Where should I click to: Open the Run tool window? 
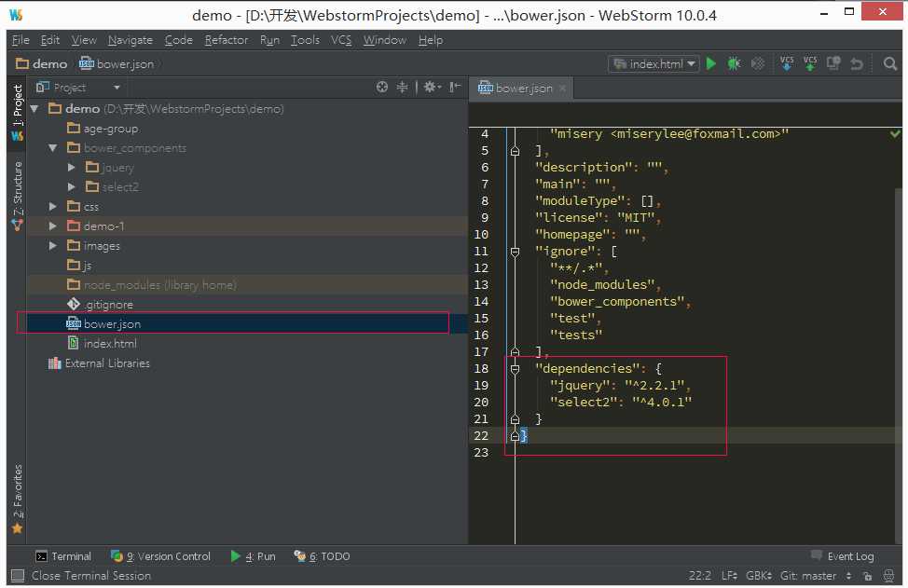(253, 556)
